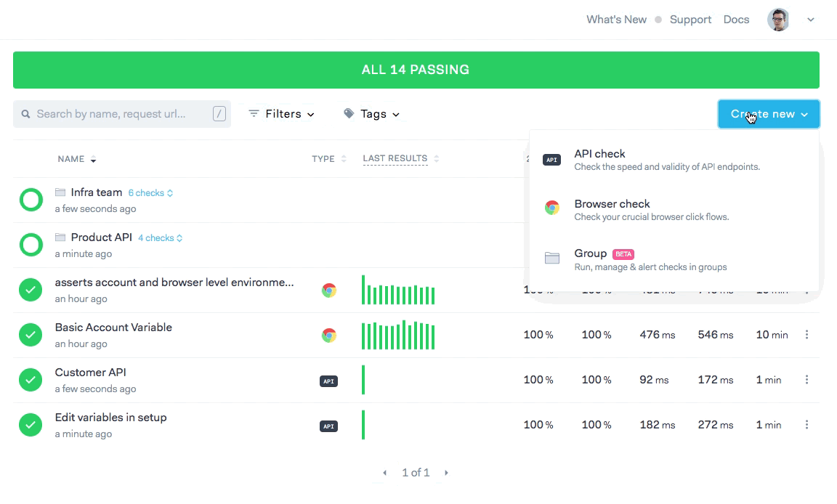Open three-dot menu for Edit variables in setup
Screen dimensions: 837x504
[x=806, y=425]
